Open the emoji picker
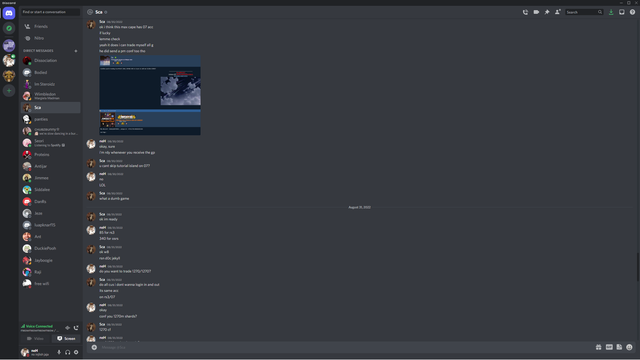640x360 pixels. [629, 347]
